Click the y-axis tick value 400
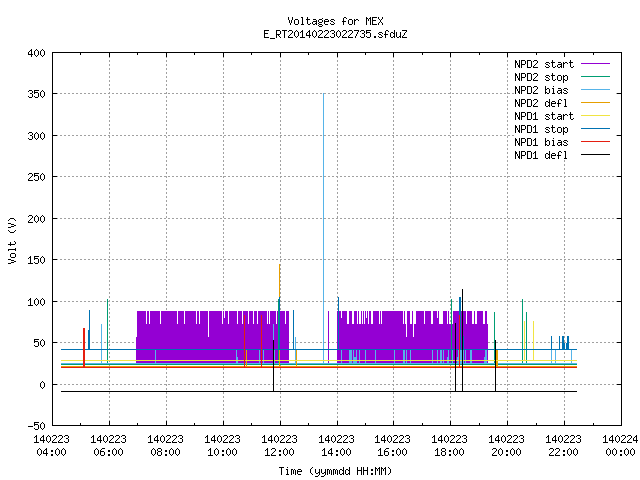 pyautogui.click(x=36, y=53)
